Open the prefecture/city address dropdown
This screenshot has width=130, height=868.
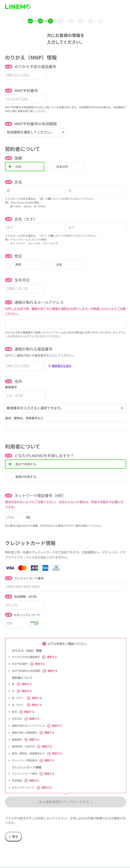(x=65, y=408)
